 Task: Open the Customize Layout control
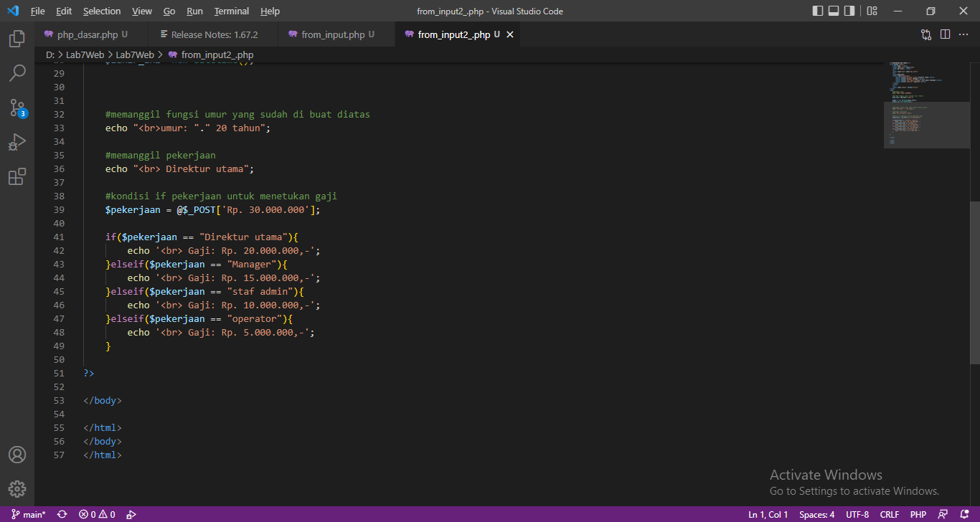coord(872,11)
